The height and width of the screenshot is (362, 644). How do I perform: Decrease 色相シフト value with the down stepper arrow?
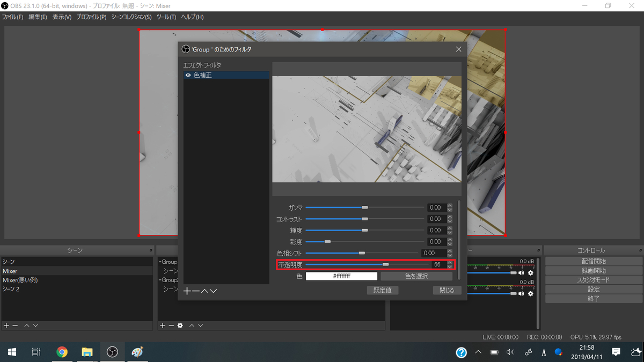(450, 255)
